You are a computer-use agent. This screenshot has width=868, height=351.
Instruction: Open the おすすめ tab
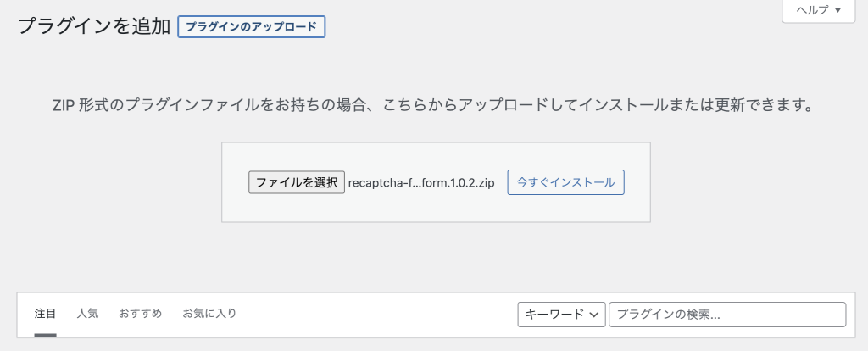[x=140, y=314]
